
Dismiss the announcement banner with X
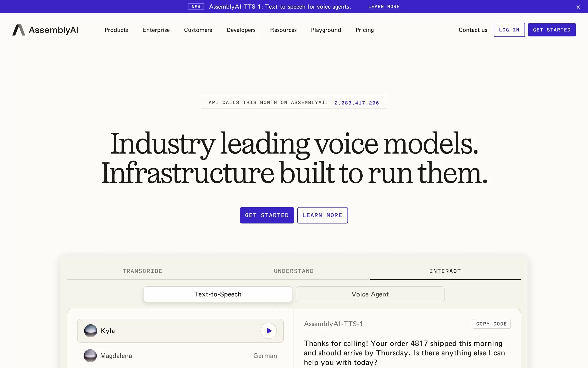[578, 7]
